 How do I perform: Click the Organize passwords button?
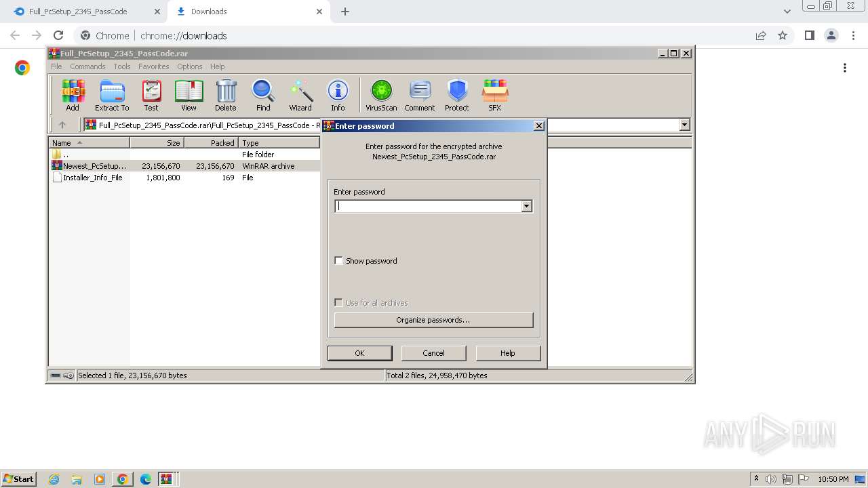(433, 320)
